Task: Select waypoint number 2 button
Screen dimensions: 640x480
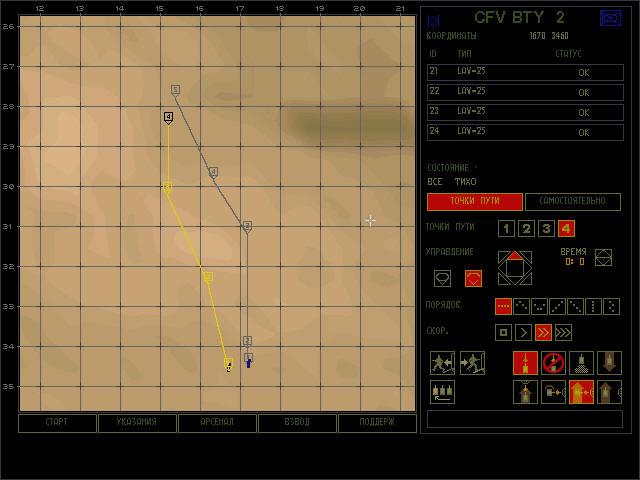Action: pos(526,229)
